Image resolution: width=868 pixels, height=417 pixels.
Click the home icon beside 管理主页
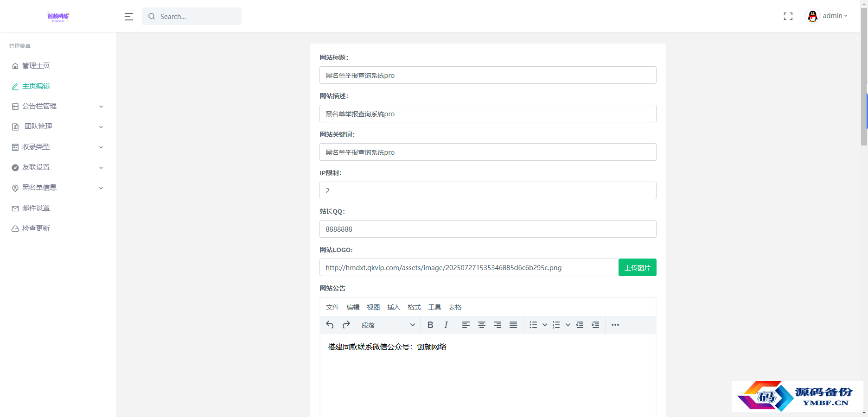tap(15, 66)
